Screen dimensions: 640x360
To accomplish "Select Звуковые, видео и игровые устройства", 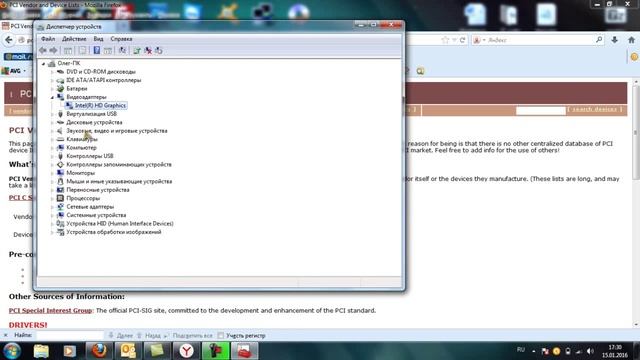I will 117,131.
